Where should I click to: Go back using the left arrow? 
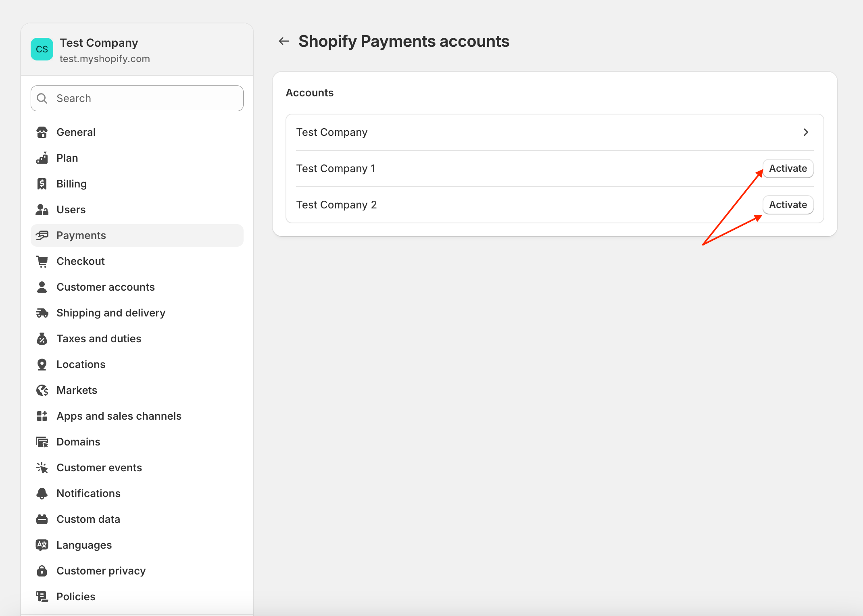click(x=284, y=41)
